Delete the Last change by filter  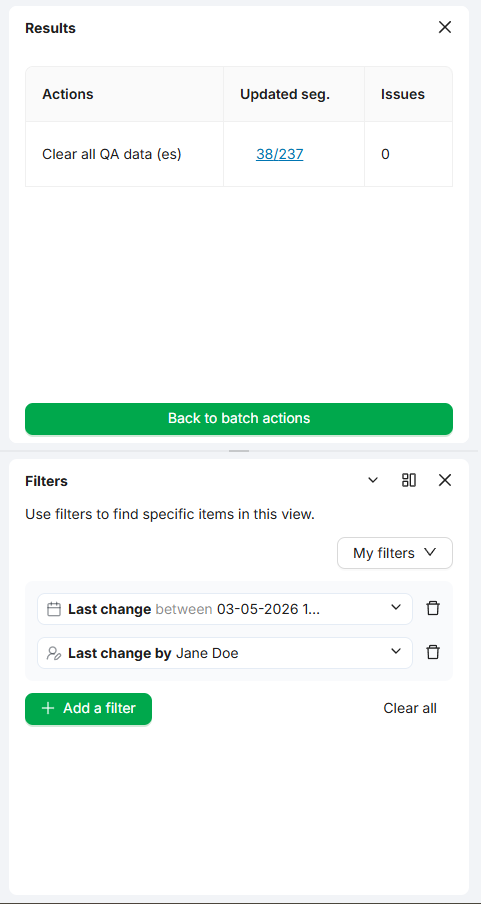tap(433, 652)
